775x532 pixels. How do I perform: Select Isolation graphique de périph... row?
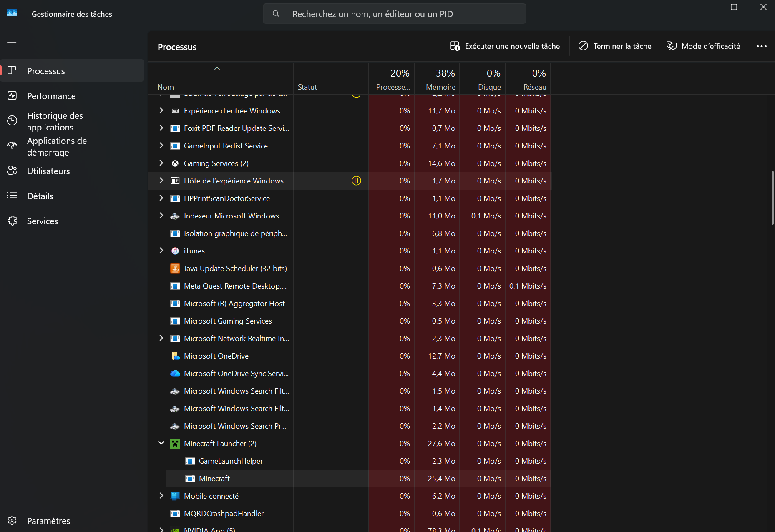(350, 233)
